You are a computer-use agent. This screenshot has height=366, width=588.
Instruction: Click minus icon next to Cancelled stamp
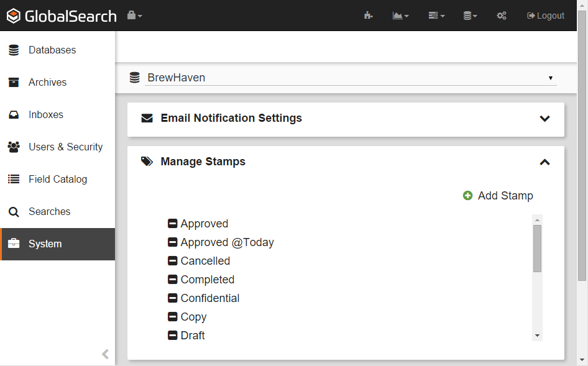point(173,261)
